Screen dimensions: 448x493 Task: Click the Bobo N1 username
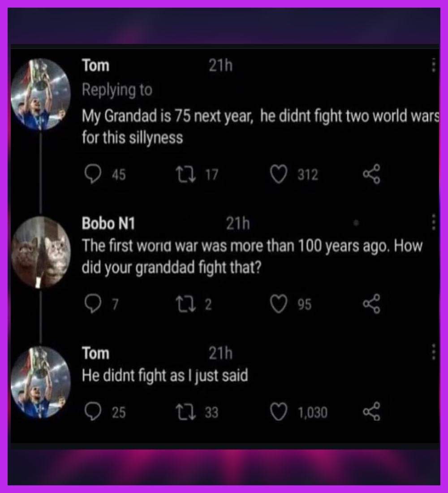tap(108, 223)
